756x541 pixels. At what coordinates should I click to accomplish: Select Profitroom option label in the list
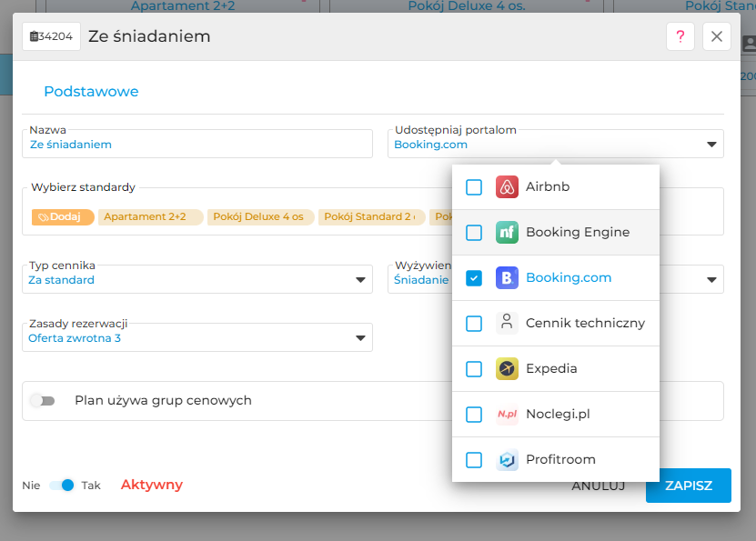560,459
